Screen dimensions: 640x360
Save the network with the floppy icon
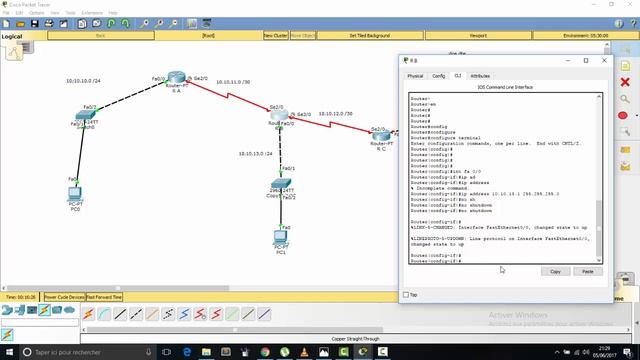(34, 24)
